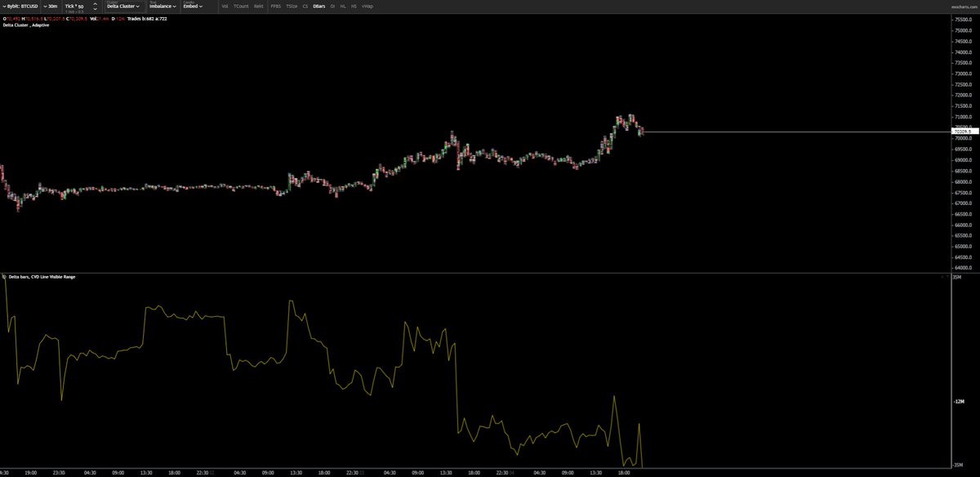980x477 pixels.
Task: Open the Bybit: BTCUSD symbol selector
Action: pyautogui.click(x=20, y=6)
